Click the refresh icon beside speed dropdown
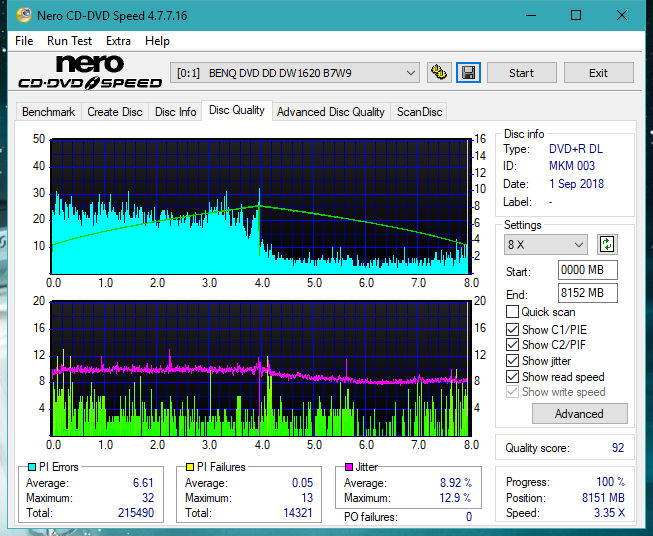This screenshot has height=536, width=653. pos(607,244)
